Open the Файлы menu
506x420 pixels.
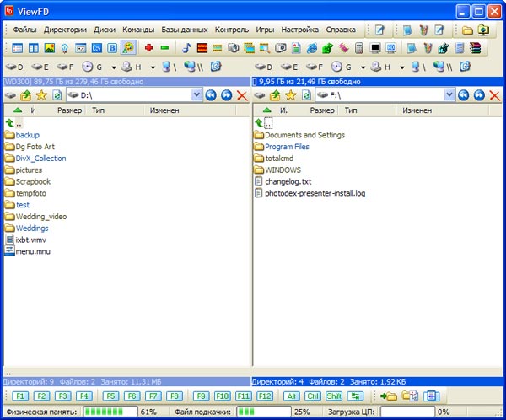pos(24,30)
